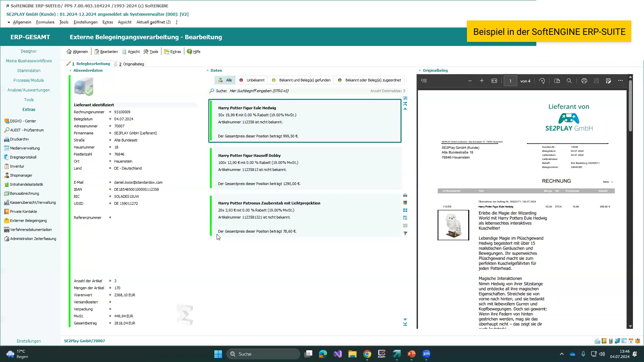This screenshot has height=362, width=644.
Task: Zoom in the PDF with plus button
Action: point(482,81)
